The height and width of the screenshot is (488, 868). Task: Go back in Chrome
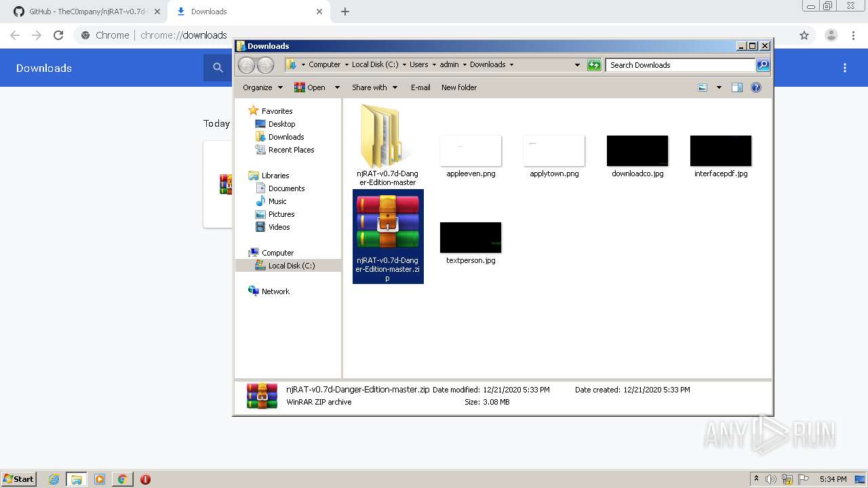[x=15, y=35]
